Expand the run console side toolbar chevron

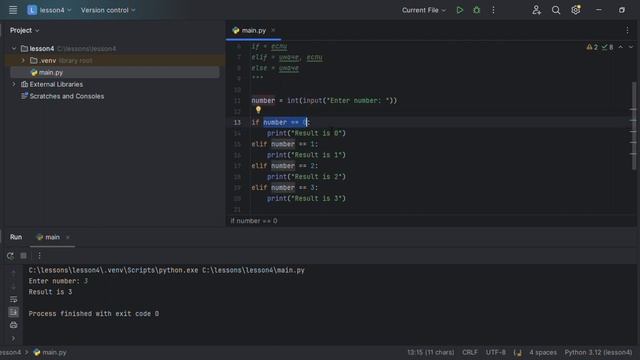(x=13, y=338)
